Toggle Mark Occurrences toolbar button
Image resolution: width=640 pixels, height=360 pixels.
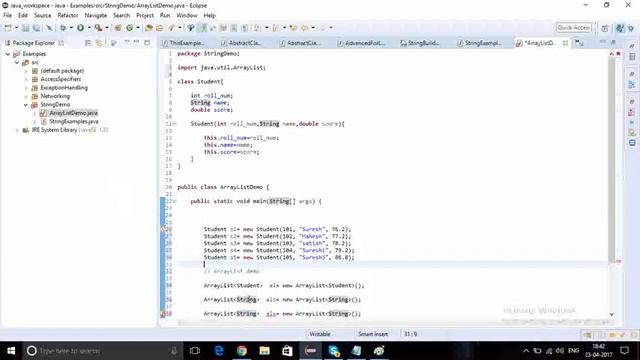pos(202,28)
